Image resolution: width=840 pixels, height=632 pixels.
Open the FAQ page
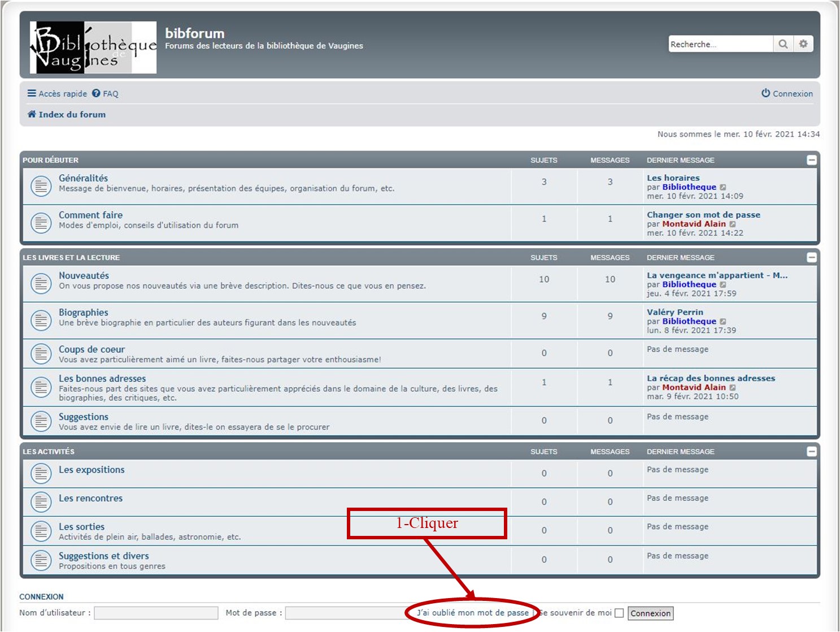106,94
